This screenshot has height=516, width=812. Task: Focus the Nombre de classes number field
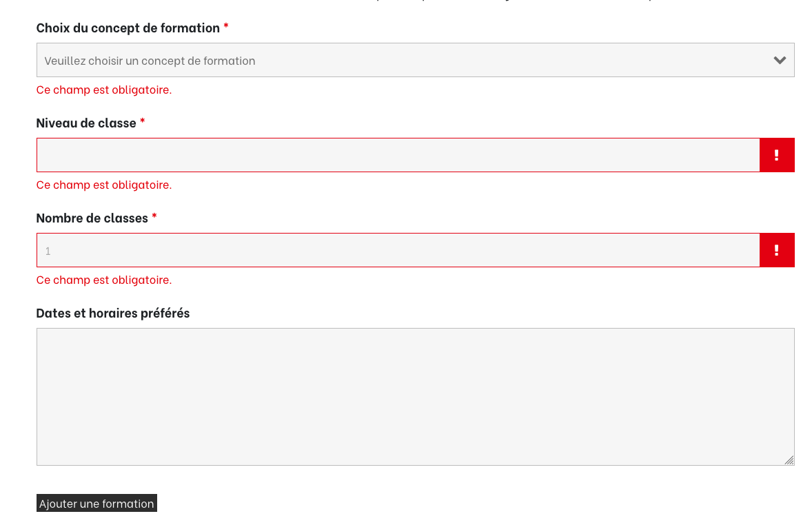[398, 250]
